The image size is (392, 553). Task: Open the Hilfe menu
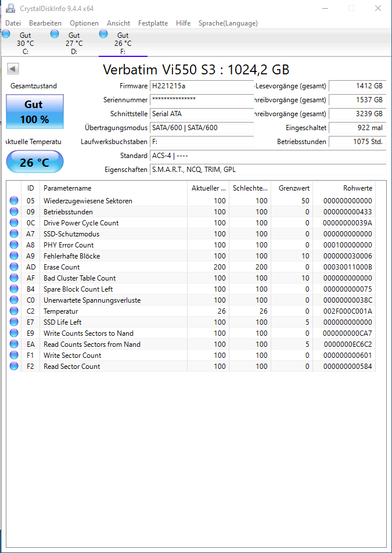(x=184, y=23)
